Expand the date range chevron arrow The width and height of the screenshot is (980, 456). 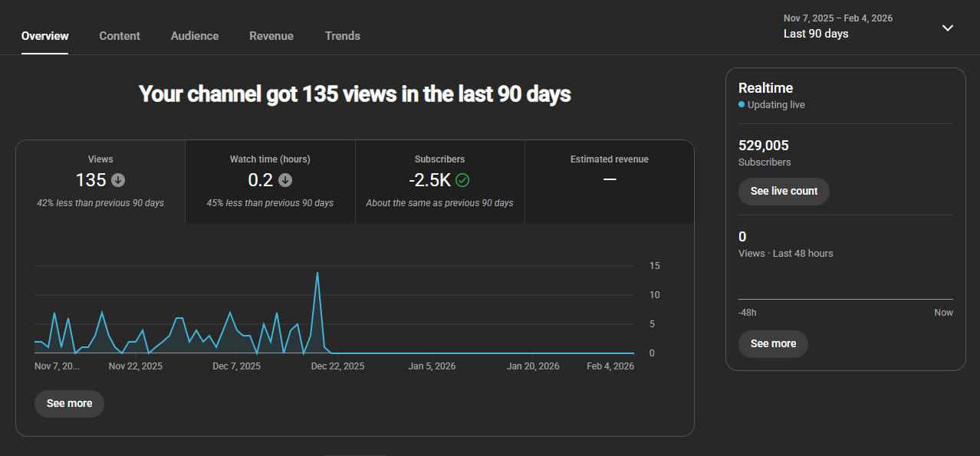click(x=948, y=28)
